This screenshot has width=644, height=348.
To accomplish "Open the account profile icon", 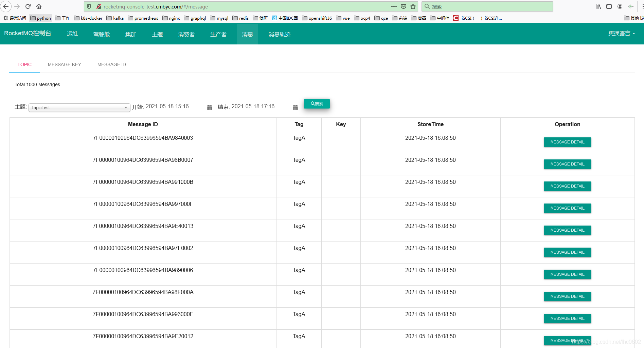I will click(x=620, y=6).
